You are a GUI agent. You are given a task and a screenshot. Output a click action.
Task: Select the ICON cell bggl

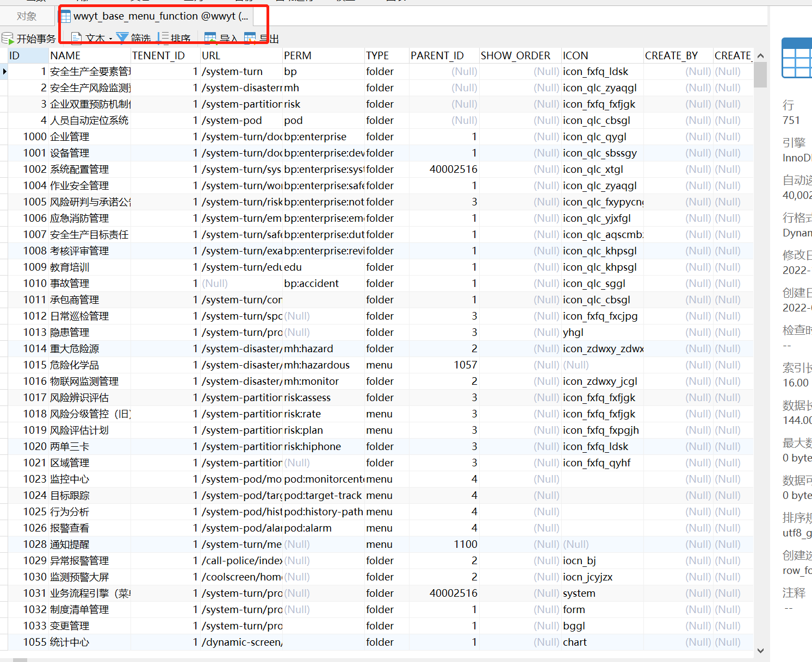(x=602, y=626)
